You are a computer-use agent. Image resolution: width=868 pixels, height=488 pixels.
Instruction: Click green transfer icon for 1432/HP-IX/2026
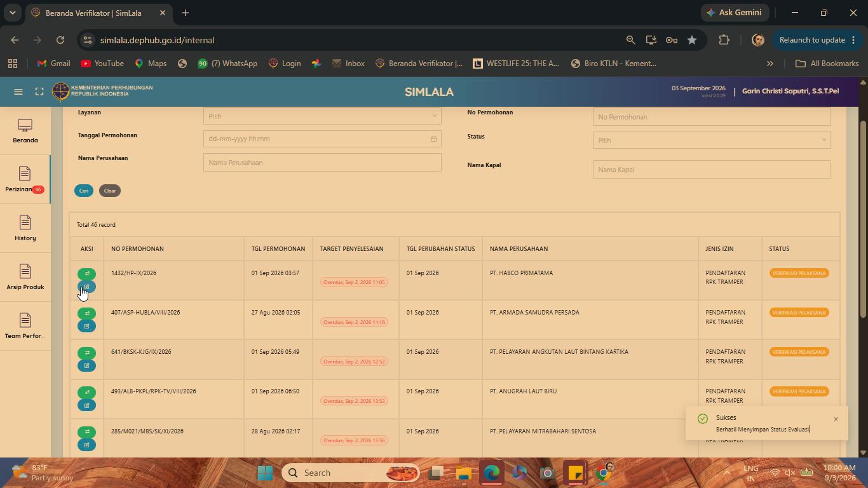pyautogui.click(x=87, y=274)
